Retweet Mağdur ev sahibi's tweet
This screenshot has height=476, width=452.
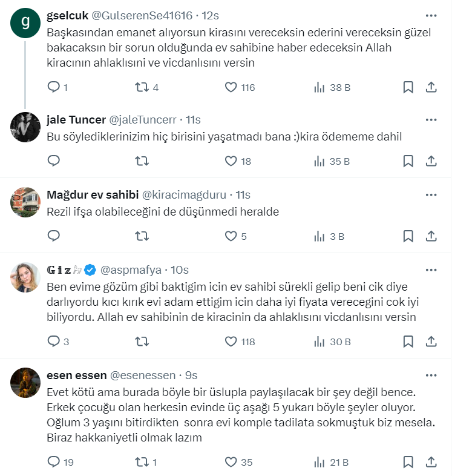coord(142,236)
